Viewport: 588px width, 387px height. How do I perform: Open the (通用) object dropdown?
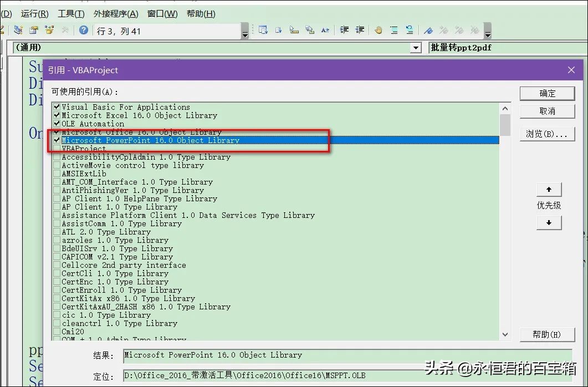pos(415,47)
